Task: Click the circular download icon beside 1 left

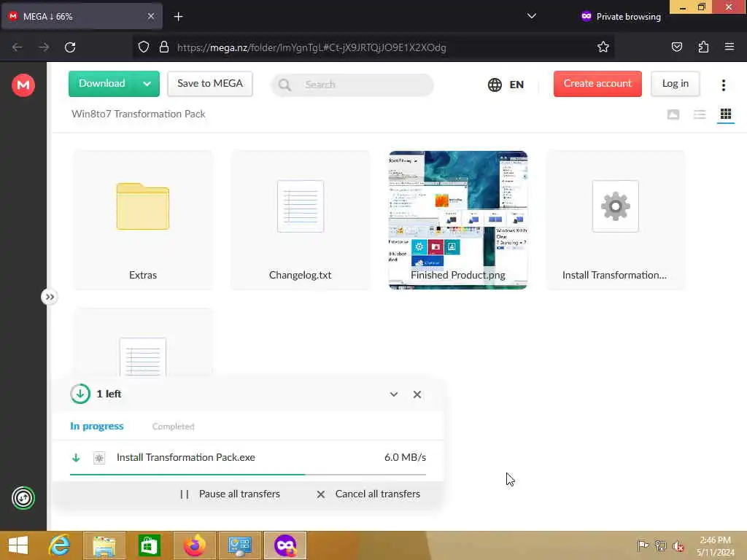Action: (x=80, y=394)
